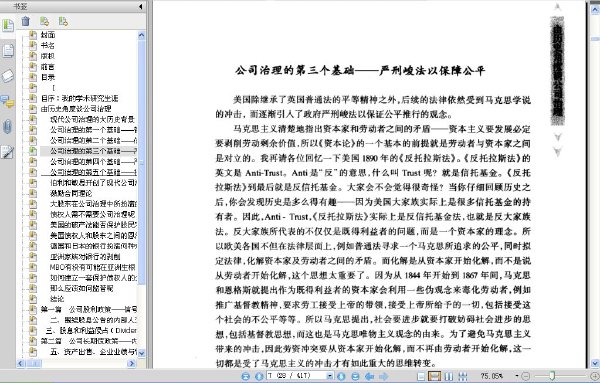Click the 书签 panel title
The image size is (600, 383).
20,6
